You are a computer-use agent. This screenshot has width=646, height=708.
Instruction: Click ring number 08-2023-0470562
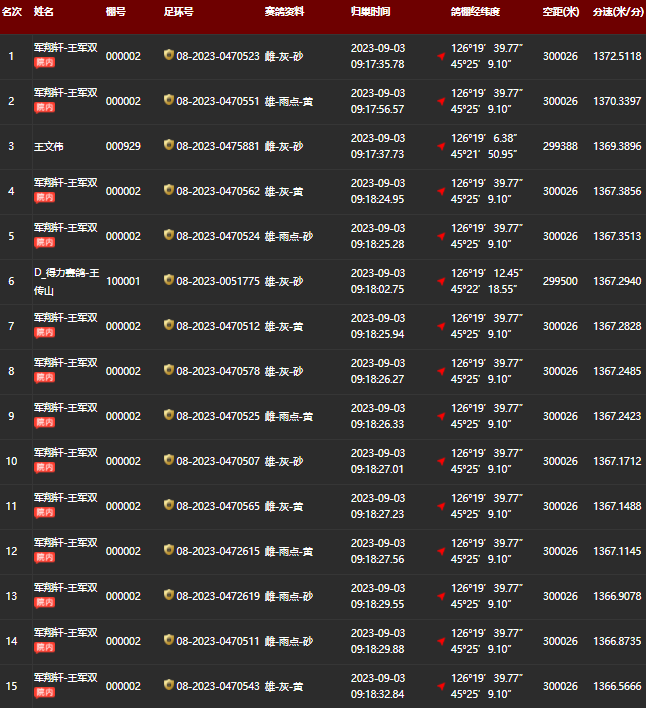218,191
